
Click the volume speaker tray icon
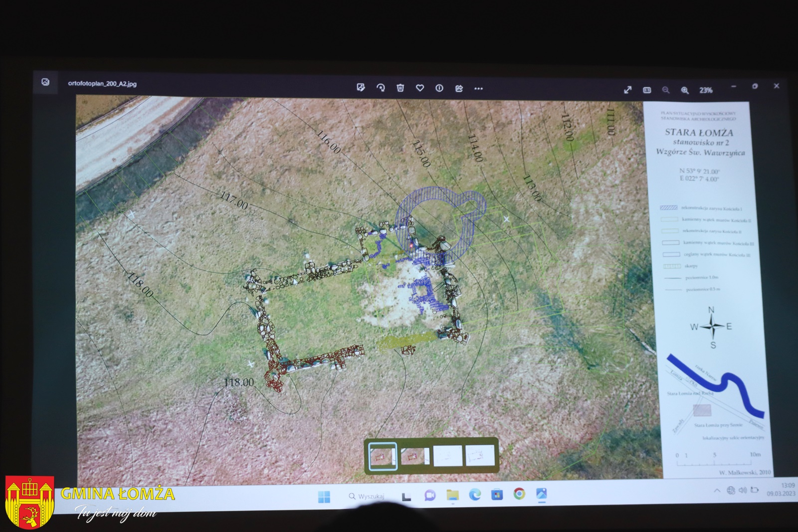(743, 491)
